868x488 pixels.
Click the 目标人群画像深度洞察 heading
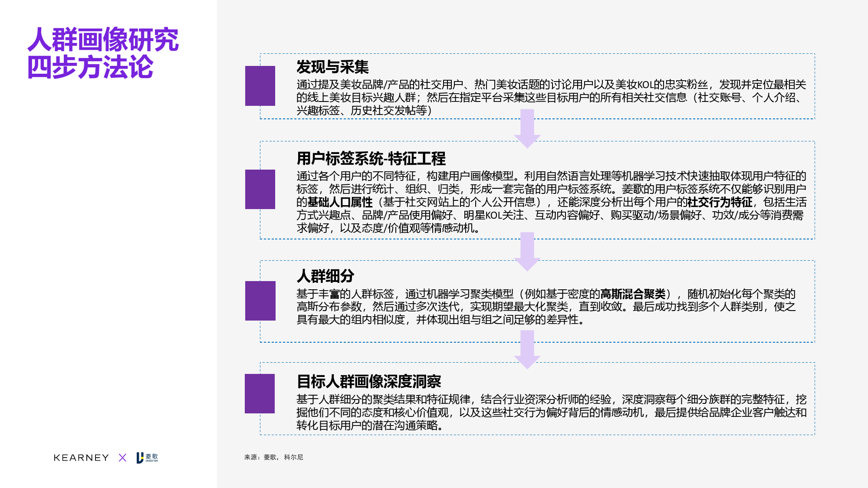369,381
